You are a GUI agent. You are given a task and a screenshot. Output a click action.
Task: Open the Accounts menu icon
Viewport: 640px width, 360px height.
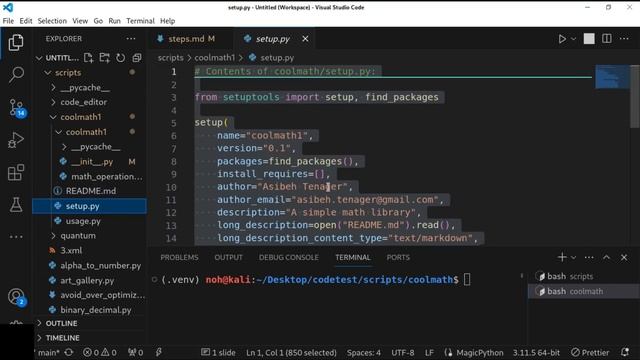point(17,297)
